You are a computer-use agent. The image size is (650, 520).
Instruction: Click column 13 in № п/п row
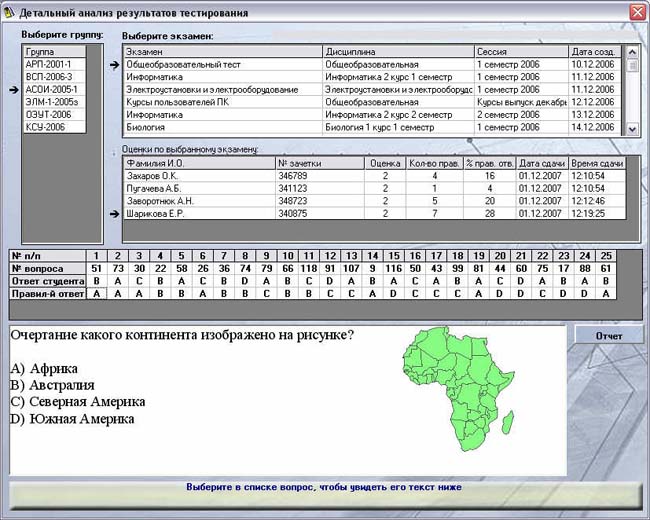click(351, 255)
